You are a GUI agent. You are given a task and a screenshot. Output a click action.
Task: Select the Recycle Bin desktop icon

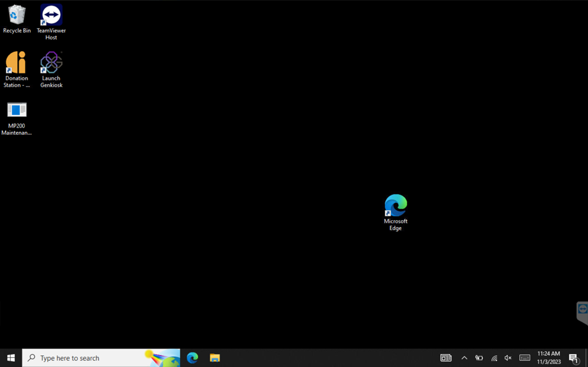click(x=16, y=19)
